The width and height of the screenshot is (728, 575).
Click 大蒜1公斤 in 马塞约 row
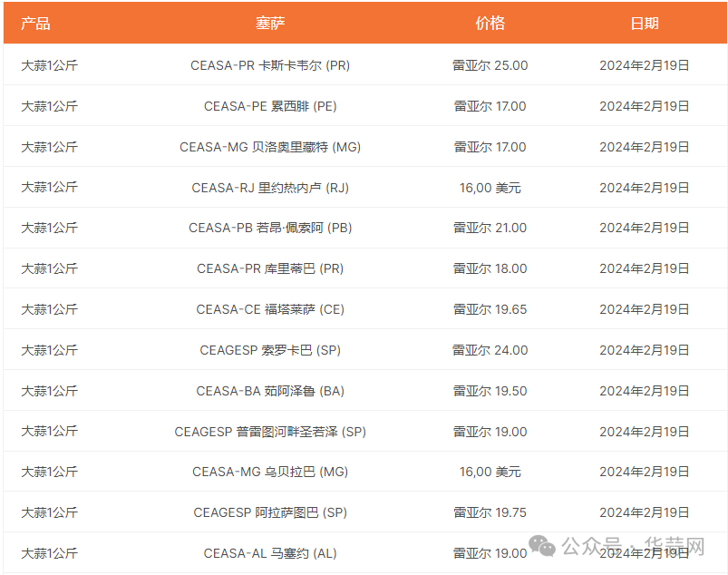pyautogui.click(x=49, y=553)
